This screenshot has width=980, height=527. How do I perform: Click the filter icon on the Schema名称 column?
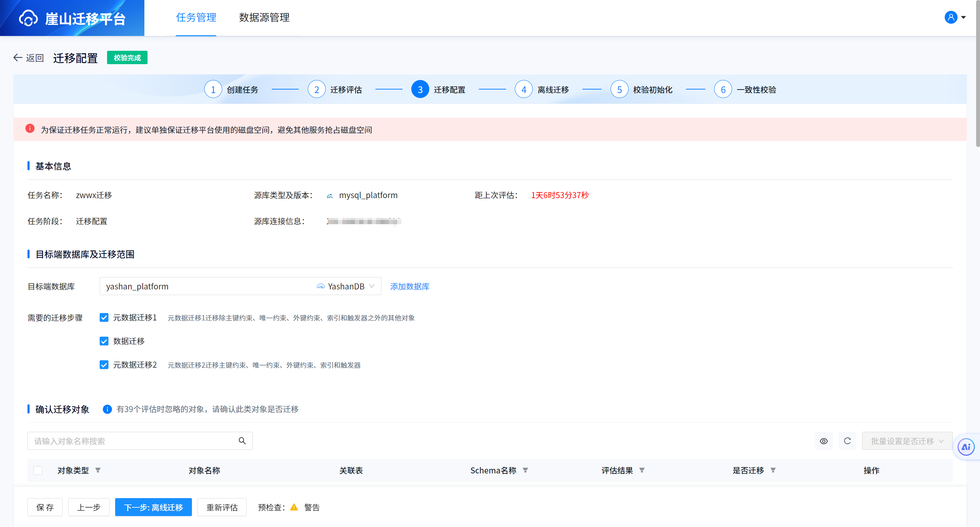click(x=525, y=470)
